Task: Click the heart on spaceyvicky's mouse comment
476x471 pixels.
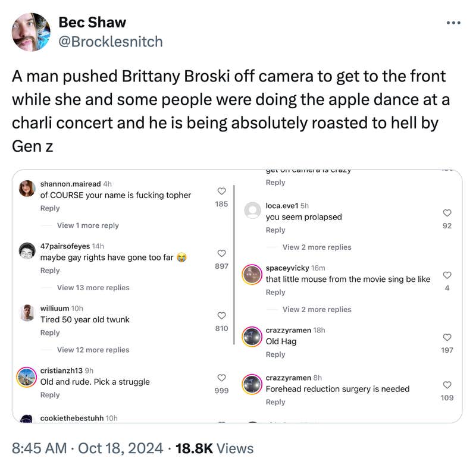Action: click(x=447, y=275)
